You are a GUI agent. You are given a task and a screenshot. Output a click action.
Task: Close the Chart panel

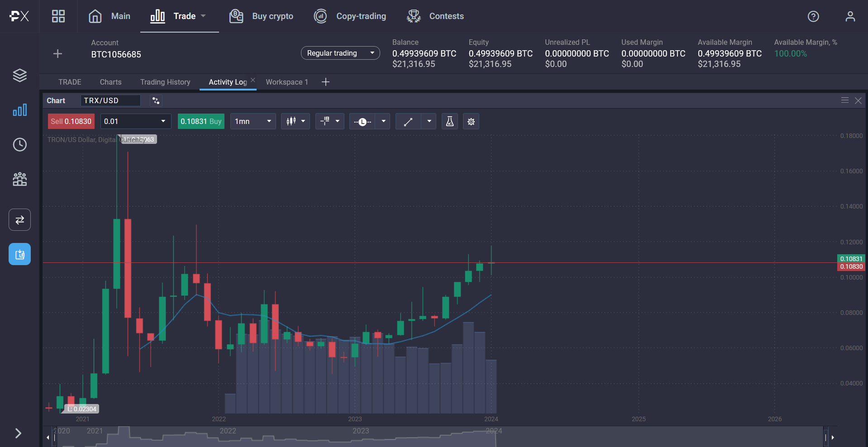tap(858, 100)
